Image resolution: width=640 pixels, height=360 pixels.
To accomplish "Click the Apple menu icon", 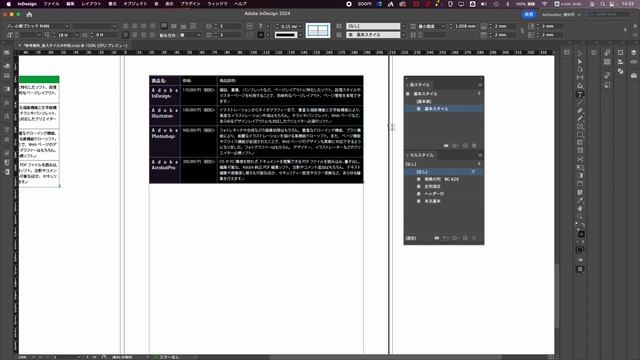I will [9, 4].
